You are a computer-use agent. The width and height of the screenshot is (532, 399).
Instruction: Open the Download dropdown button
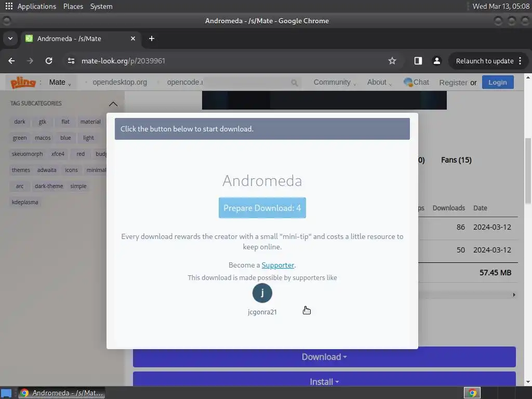pyautogui.click(x=324, y=357)
